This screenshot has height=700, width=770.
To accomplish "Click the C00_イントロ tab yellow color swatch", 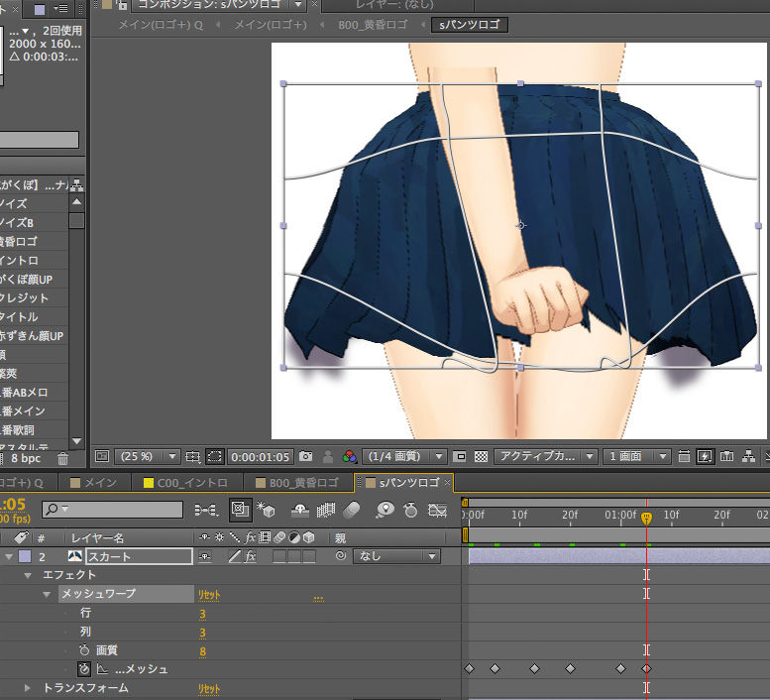I will tap(149, 483).
